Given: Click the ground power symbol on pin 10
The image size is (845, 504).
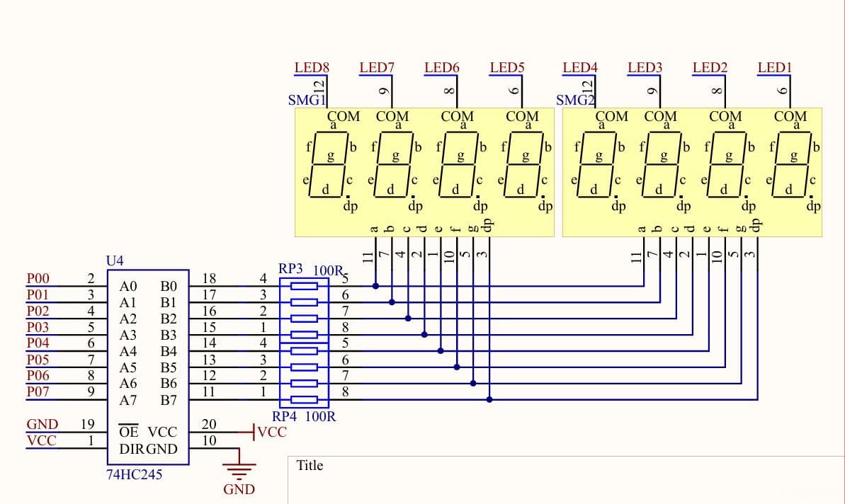Looking at the screenshot, I should 239,471.
